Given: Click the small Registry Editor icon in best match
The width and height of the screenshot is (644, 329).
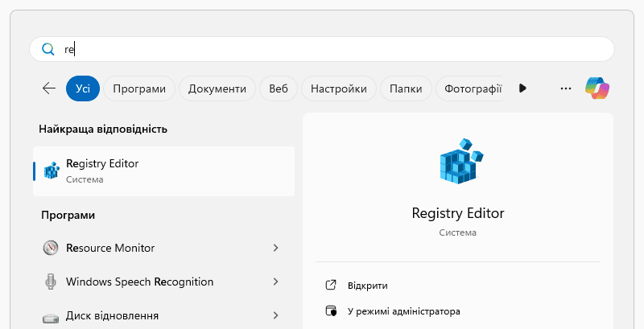Looking at the screenshot, I should [x=52, y=171].
